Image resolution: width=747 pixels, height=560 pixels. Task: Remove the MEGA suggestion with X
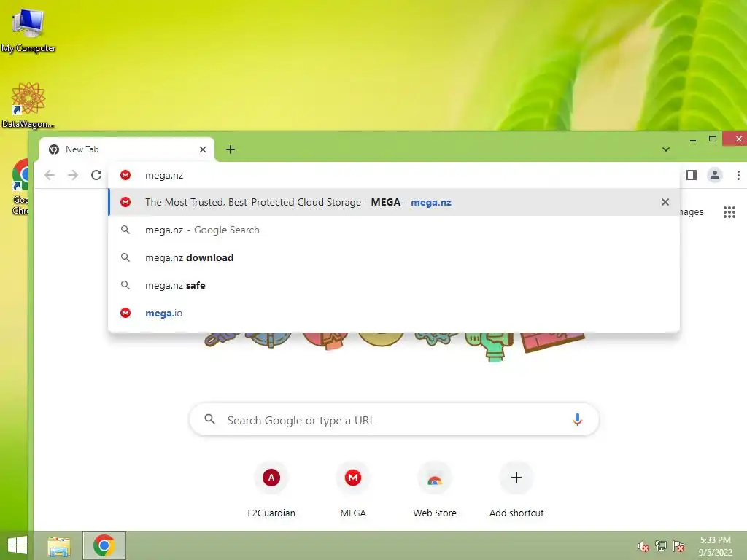[665, 203]
